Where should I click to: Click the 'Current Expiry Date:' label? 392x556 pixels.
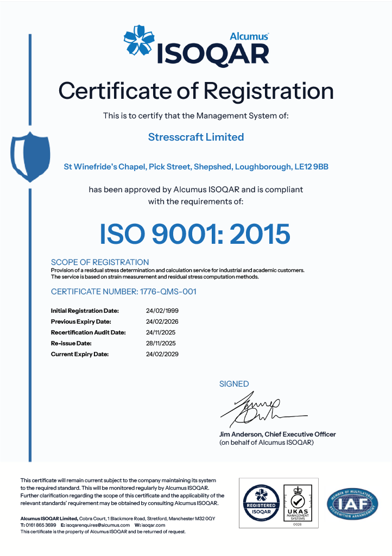80,354
